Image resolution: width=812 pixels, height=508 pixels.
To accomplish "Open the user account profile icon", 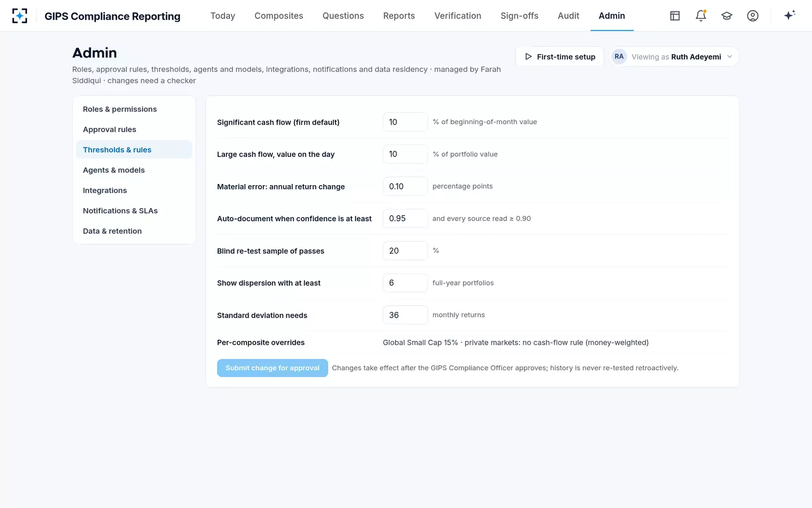I will tap(753, 16).
